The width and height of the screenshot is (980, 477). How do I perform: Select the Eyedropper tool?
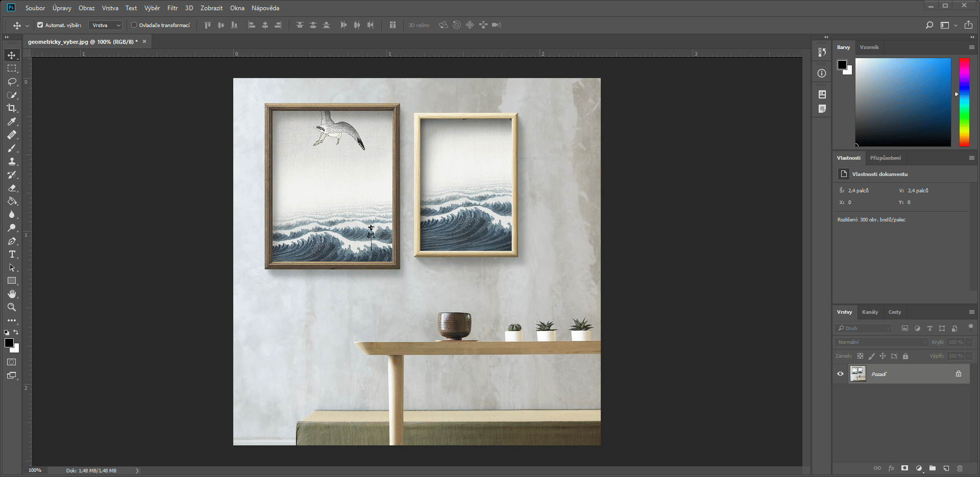11,121
